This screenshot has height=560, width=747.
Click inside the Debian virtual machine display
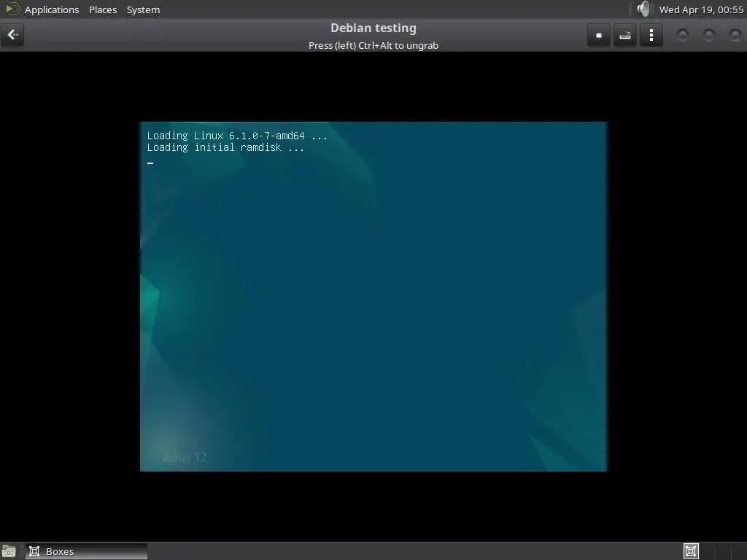click(x=373, y=297)
